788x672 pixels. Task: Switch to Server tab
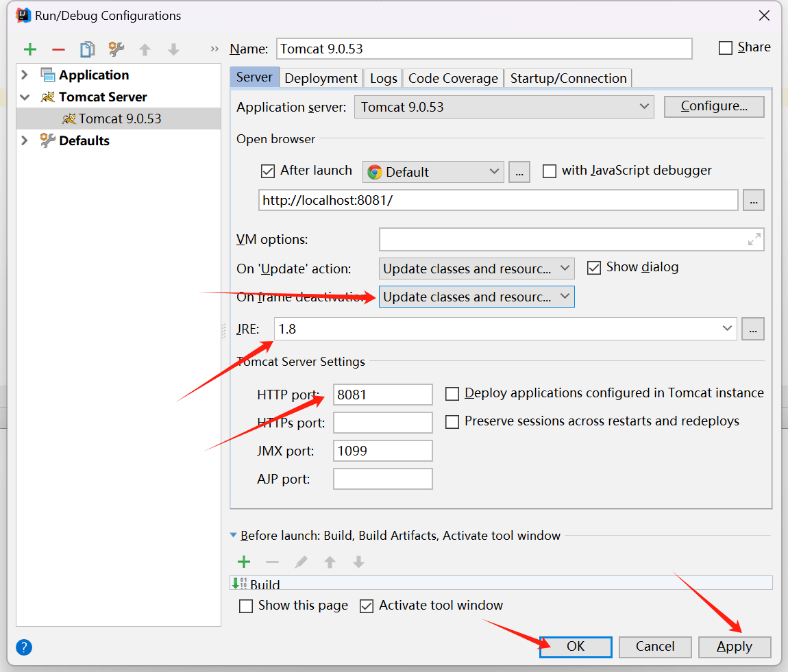coord(254,77)
